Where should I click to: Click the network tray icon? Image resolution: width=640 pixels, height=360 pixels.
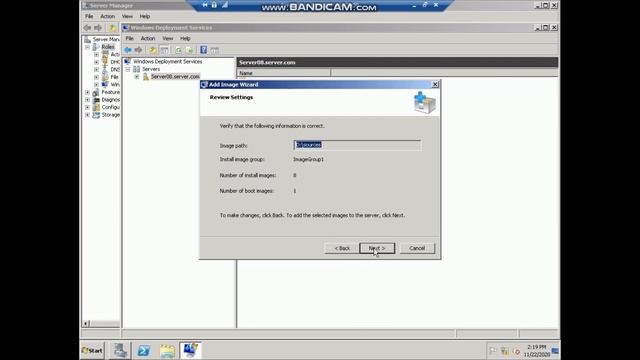click(x=505, y=351)
